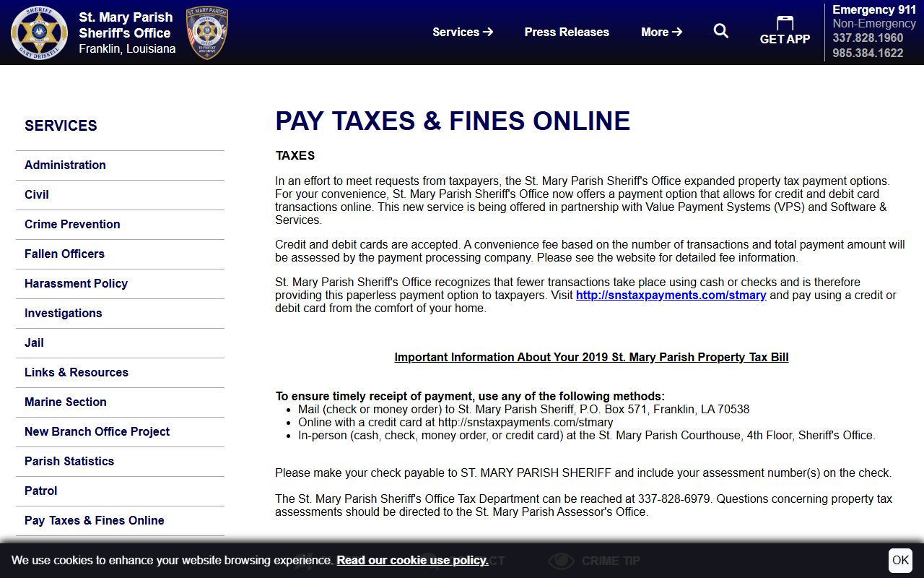Open Harassment Policy page
This screenshot has width=924, height=578.
pyautogui.click(x=120, y=283)
